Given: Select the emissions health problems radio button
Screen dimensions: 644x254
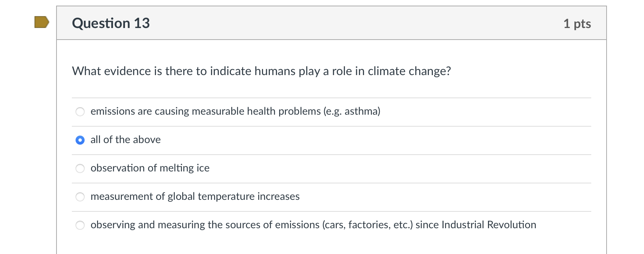Looking at the screenshot, I should 80,112.
